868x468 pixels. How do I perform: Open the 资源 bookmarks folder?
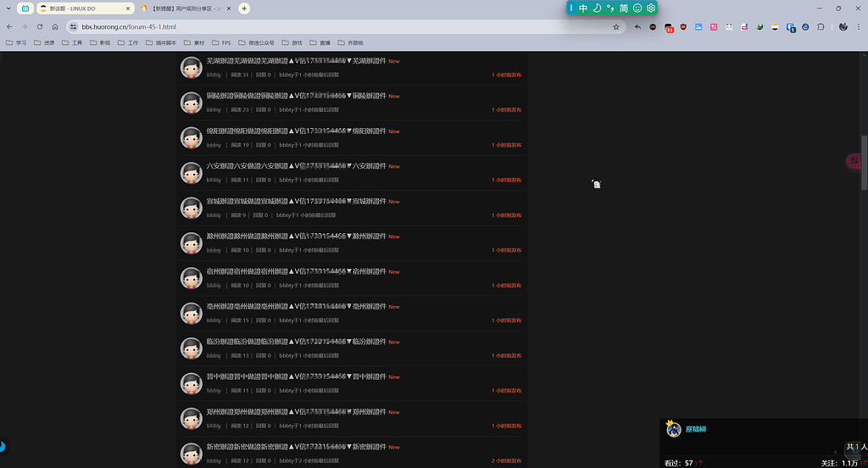click(44, 42)
